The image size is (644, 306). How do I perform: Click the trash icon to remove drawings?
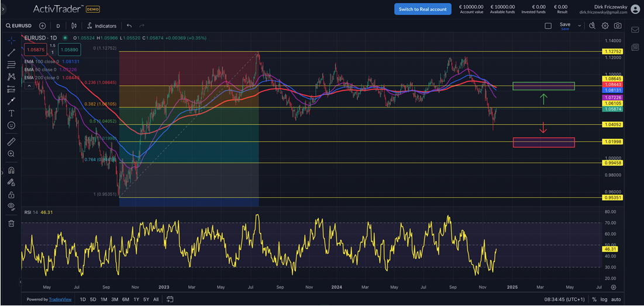11,223
